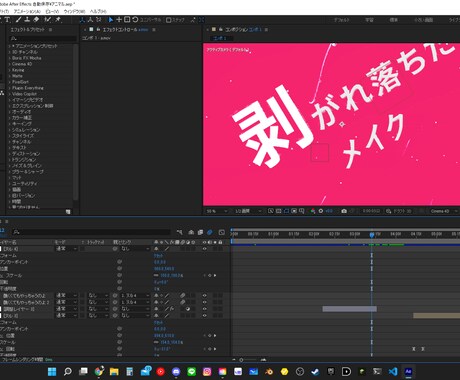
Task: Open File Explorer from taskbar
Action: pyautogui.click(x=114, y=372)
